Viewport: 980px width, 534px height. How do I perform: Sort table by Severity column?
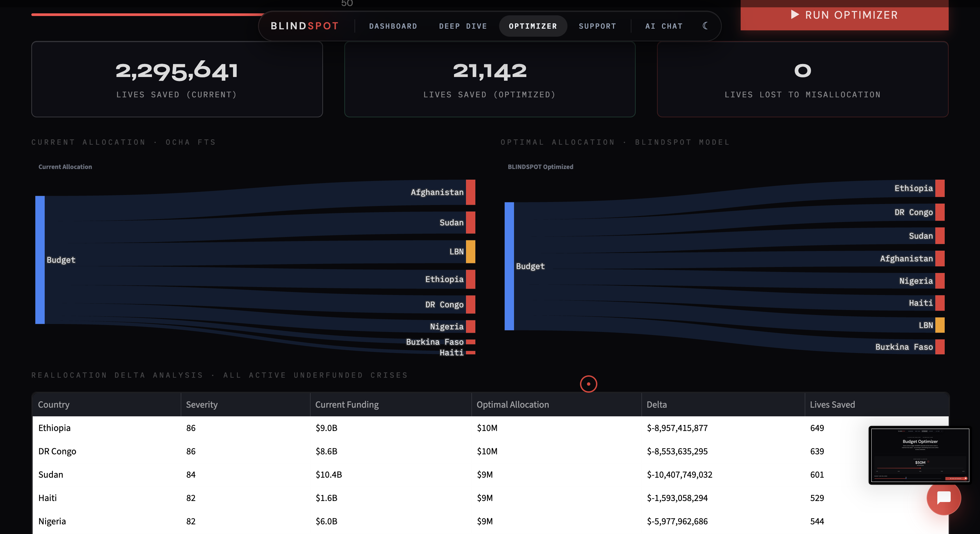click(202, 404)
